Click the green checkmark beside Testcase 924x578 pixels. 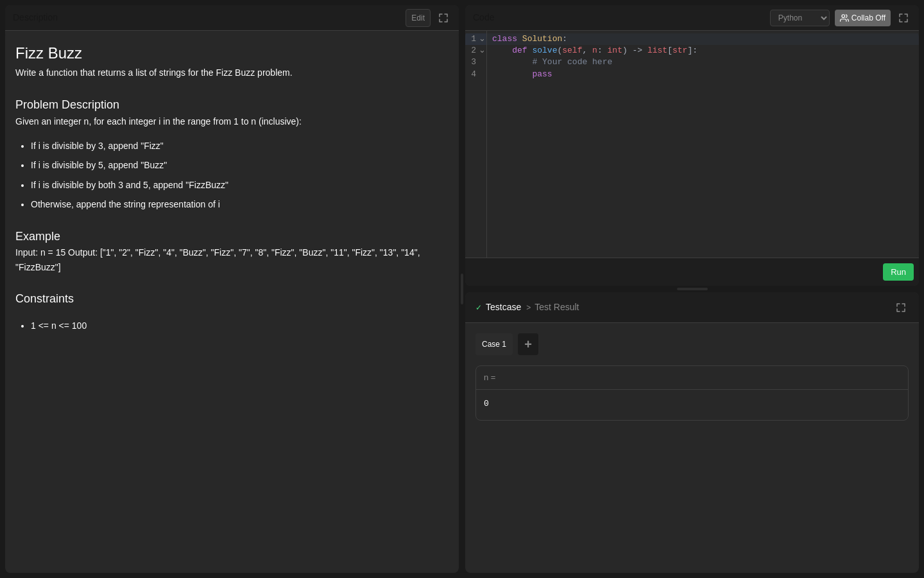click(479, 308)
